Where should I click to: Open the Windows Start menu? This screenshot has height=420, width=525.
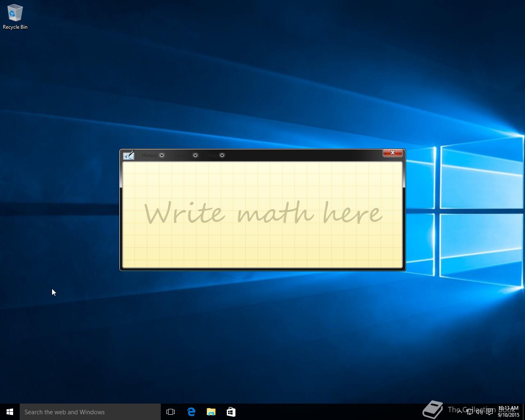tap(10, 412)
